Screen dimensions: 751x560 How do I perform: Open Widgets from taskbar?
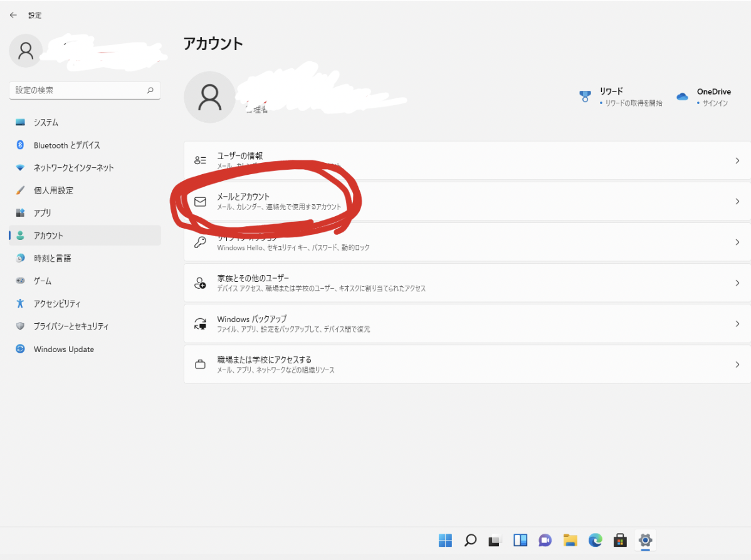pyautogui.click(x=520, y=541)
